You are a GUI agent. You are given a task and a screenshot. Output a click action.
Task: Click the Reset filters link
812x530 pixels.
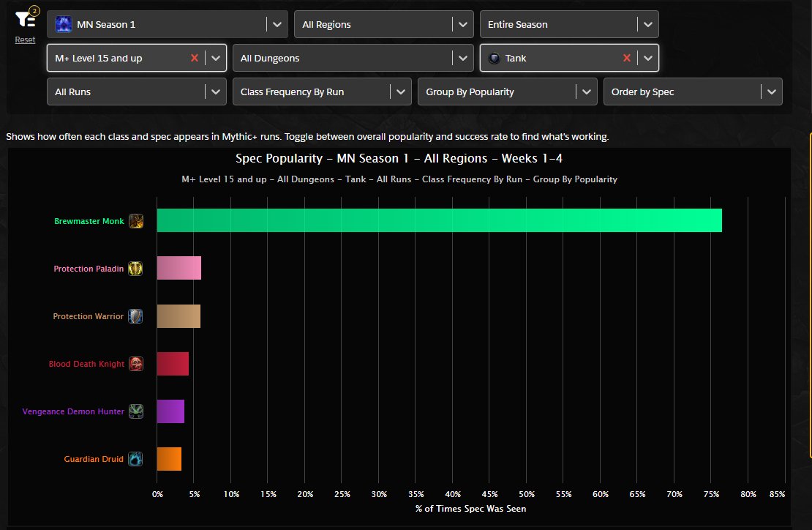coord(25,40)
